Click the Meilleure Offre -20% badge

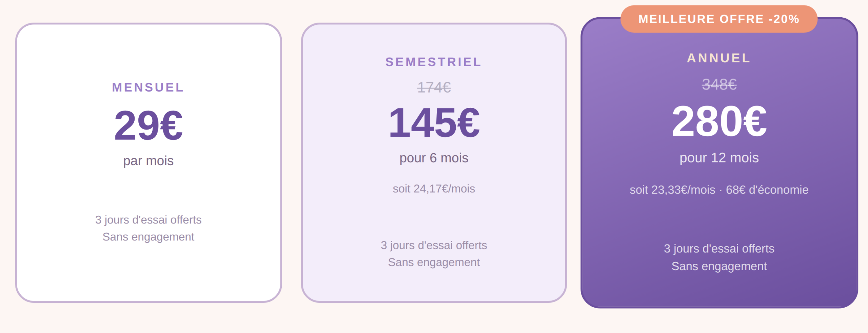tap(719, 19)
